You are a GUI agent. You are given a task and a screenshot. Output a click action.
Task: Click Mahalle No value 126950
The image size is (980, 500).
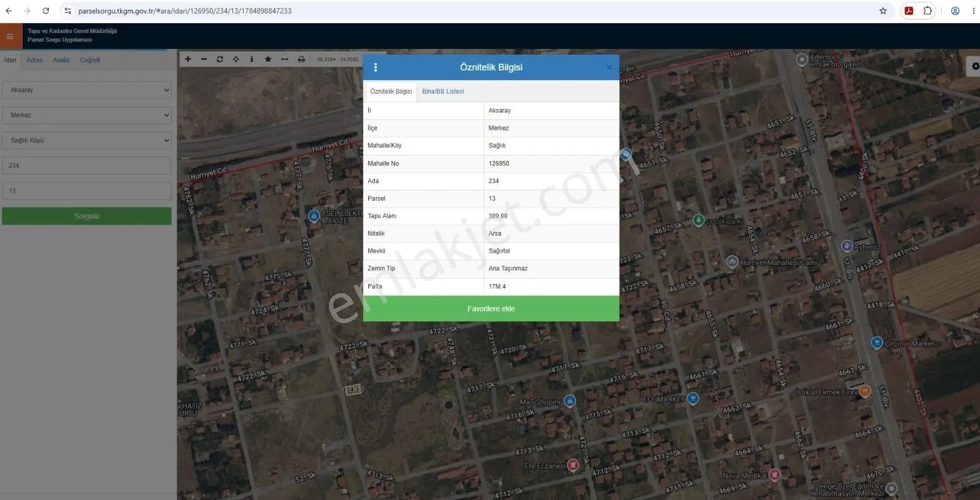[x=499, y=163]
